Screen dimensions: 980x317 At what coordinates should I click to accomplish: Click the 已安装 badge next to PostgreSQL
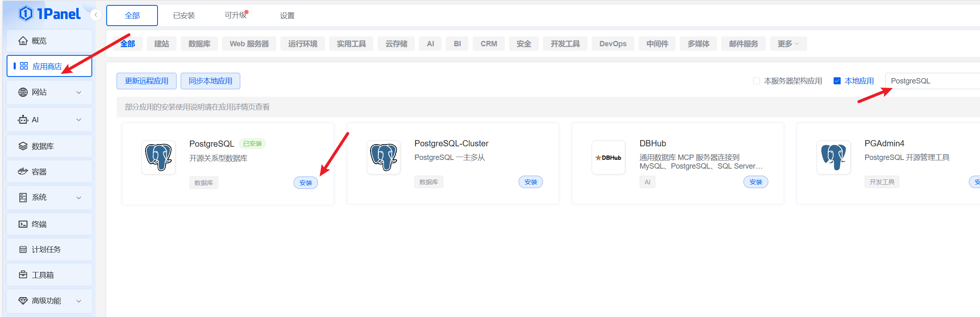pos(253,143)
